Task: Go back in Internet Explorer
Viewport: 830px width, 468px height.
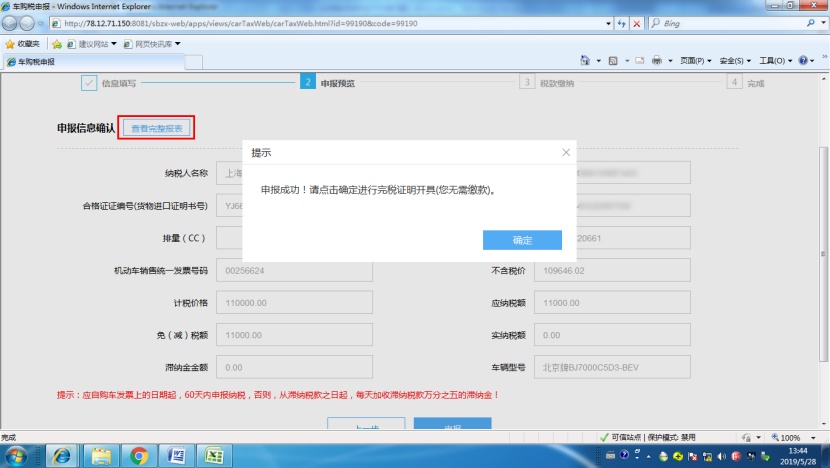Action: pyautogui.click(x=10, y=23)
